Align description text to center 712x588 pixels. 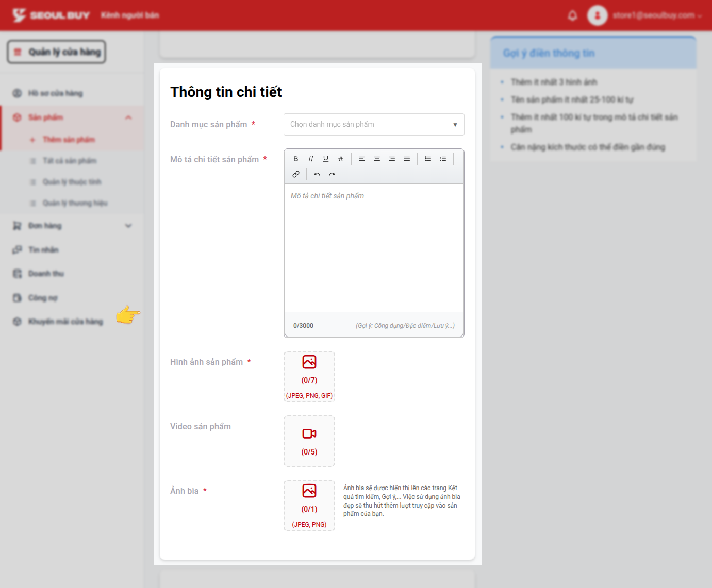click(377, 159)
